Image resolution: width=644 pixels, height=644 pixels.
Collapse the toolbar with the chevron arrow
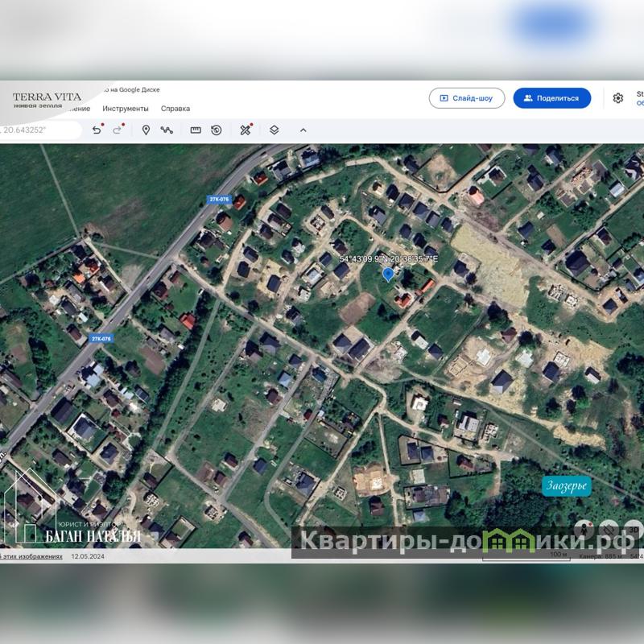click(x=303, y=130)
